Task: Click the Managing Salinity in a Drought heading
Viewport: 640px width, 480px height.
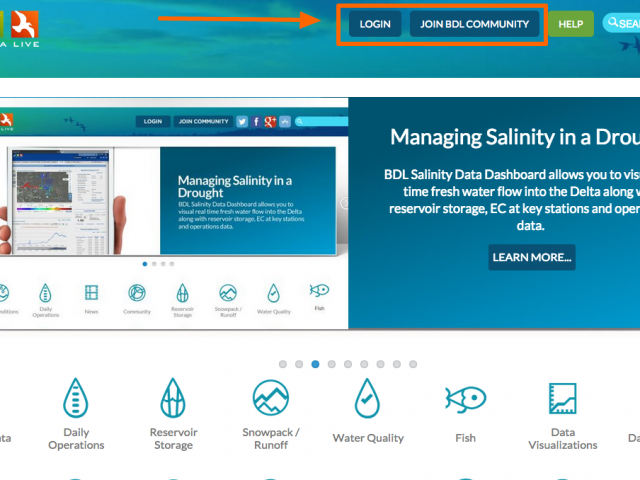Action: (515, 137)
